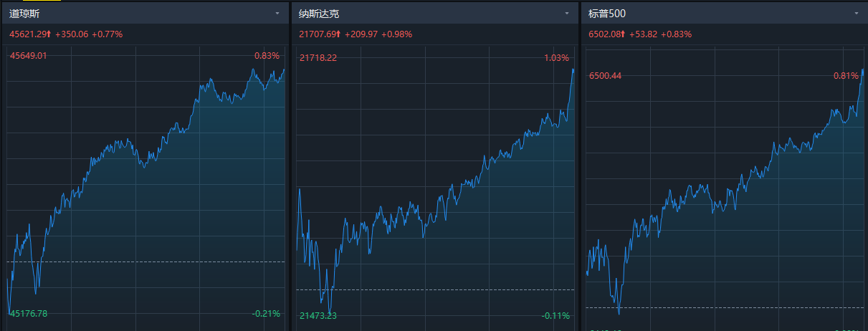Image resolution: width=868 pixels, height=331 pixels.
Task: Click the 道琼斯 intraday line chart
Action: tap(146, 188)
